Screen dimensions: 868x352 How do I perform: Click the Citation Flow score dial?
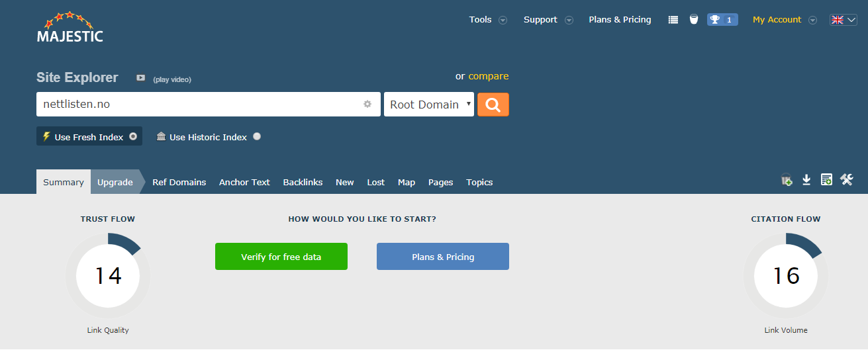[x=786, y=275]
